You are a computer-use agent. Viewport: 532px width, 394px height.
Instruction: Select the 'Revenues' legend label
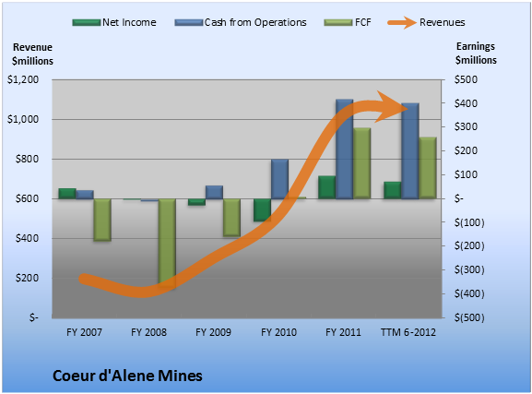click(x=442, y=22)
